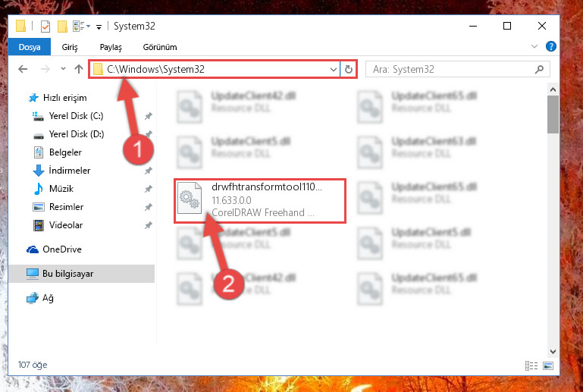The height and width of the screenshot is (392, 583).
Task: Open Müzik folder in sidebar
Action: click(x=61, y=189)
